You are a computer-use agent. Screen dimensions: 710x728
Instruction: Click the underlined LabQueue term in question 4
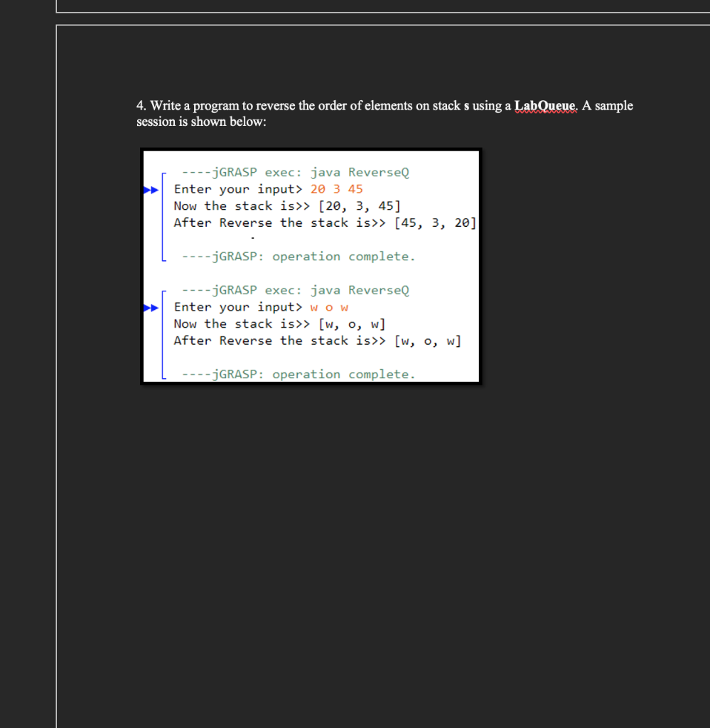coord(544,105)
